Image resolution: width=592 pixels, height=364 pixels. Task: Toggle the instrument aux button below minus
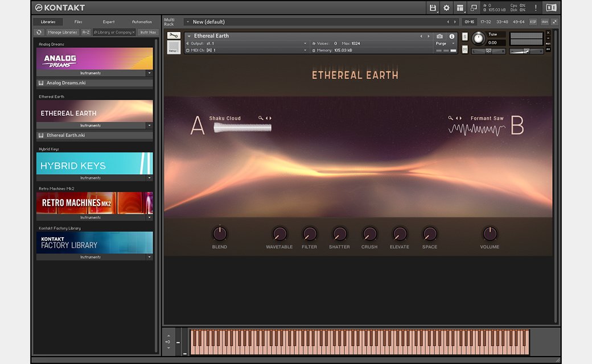pos(548,44)
